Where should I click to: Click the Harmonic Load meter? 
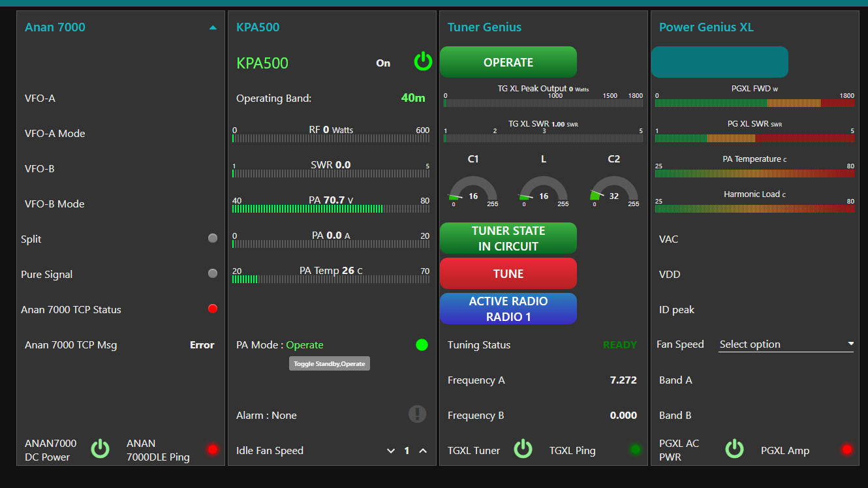[754, 208]
